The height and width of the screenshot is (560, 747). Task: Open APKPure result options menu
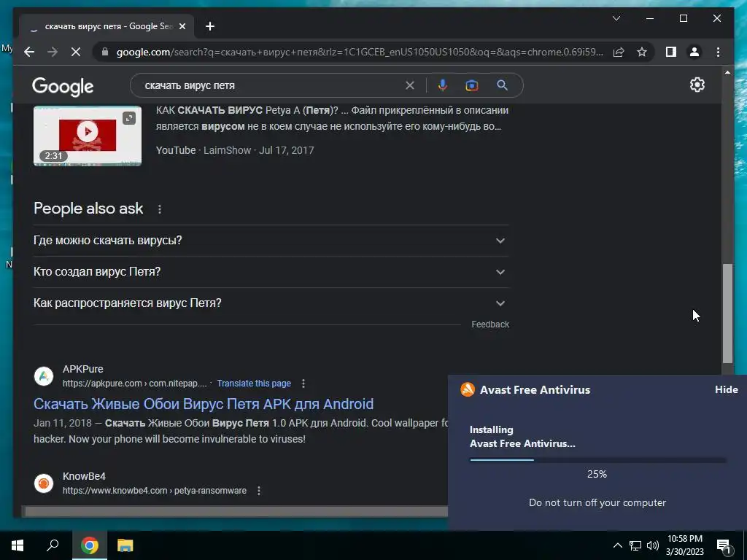click(x=303, y=384)
